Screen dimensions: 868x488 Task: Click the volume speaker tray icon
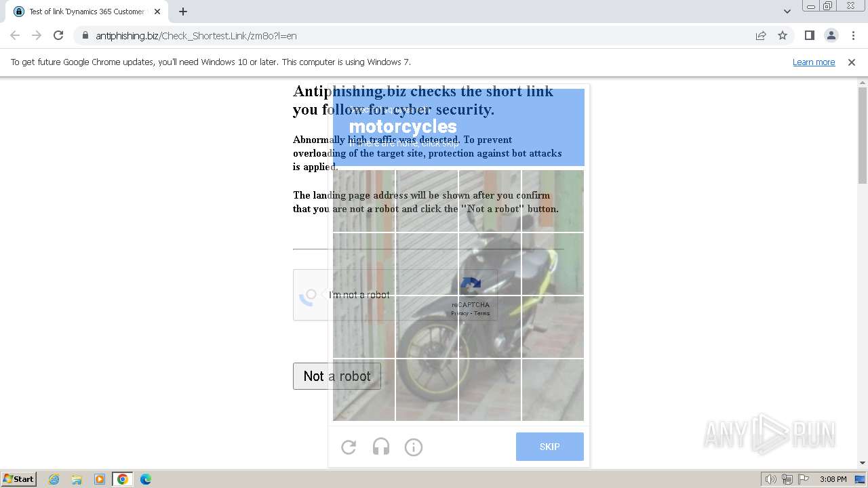tap(770, 479)
